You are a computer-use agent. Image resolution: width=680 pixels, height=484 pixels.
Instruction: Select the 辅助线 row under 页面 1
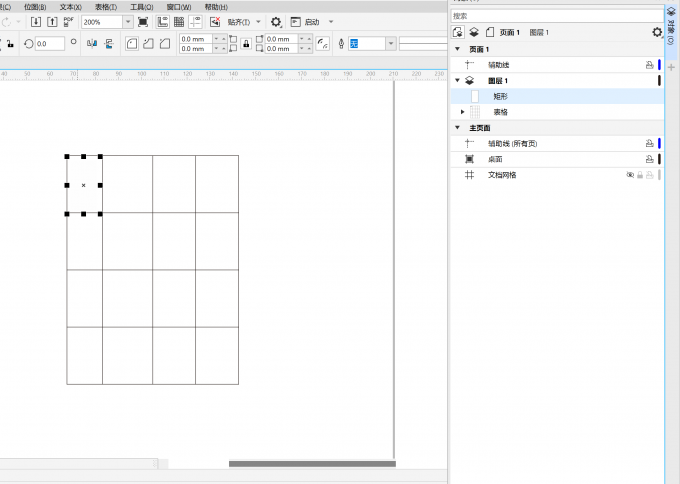click(557, 65)
